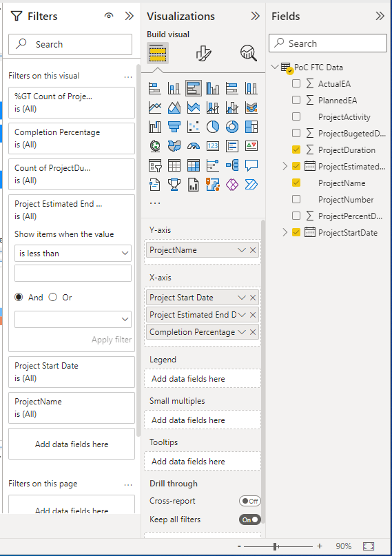Image resolution: width=392 pixels, height=556 pixels.
Task: Select the treemap visual
Action: [x=251, y=127]
